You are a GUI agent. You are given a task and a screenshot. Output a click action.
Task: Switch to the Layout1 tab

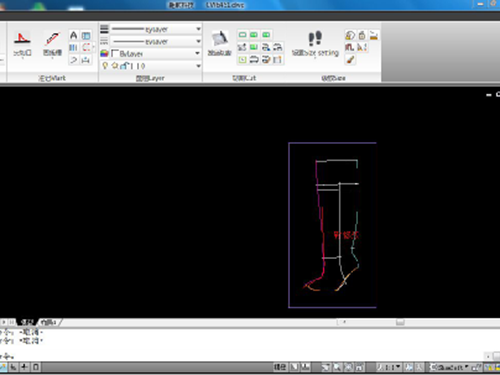[x=48, y=322]
